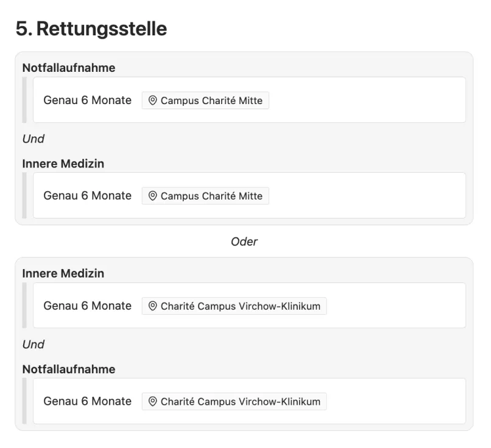Screen dimensions: 491x448
Task: Click the pin icon in Notfallaufnahme's Virchow-Klinikum tag
Action: (152, 402)
